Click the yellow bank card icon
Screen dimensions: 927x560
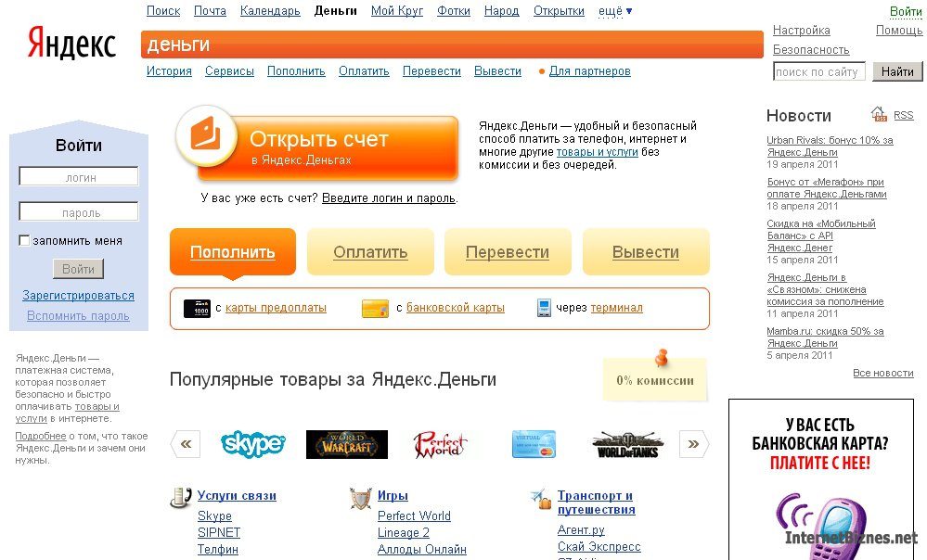376,308
